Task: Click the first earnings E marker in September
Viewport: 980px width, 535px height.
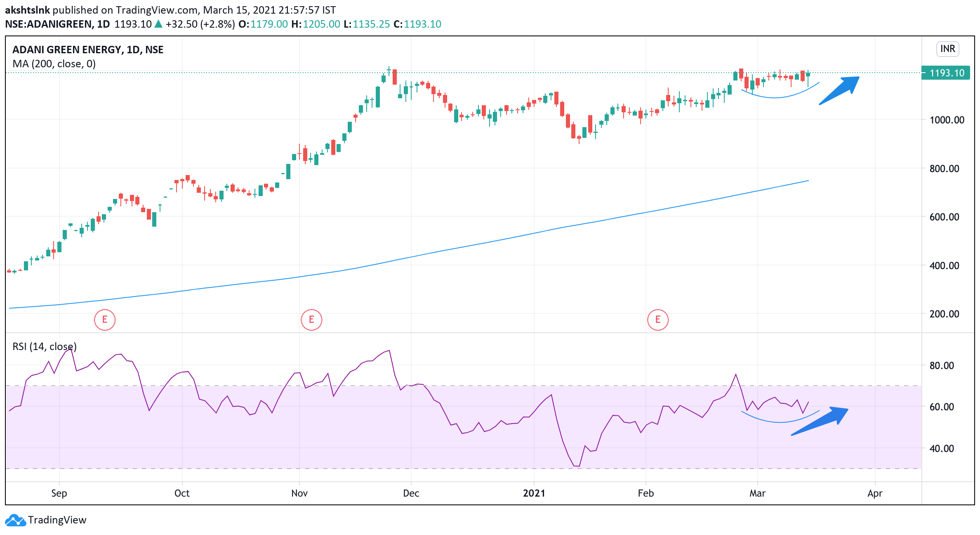Action: tap(104, 320)
